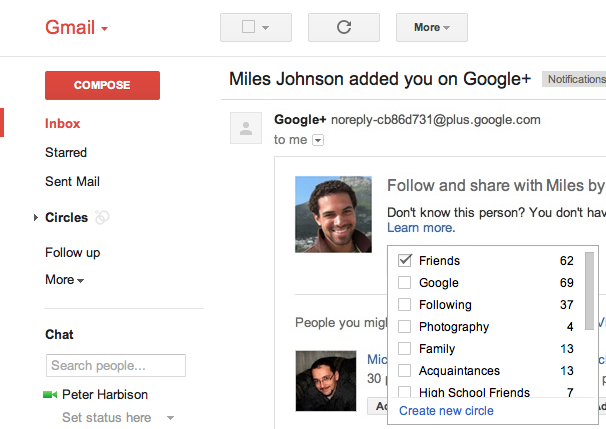Screen dimensions: 606x429
Task: Open the Starred folder
Action: click(66, 152)
